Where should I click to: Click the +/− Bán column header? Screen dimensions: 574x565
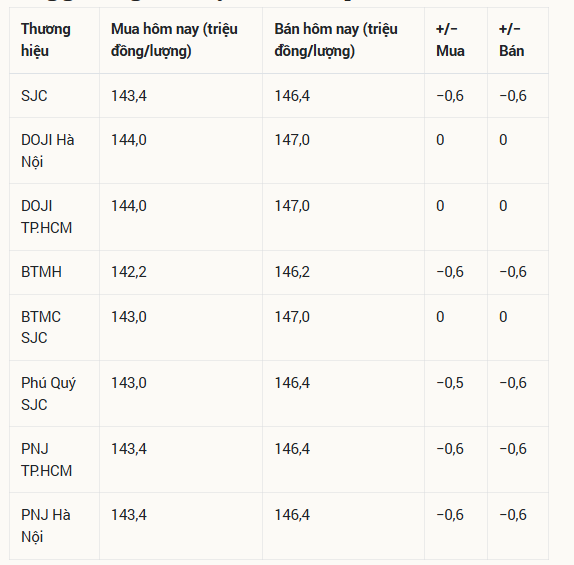click(511, 40)
